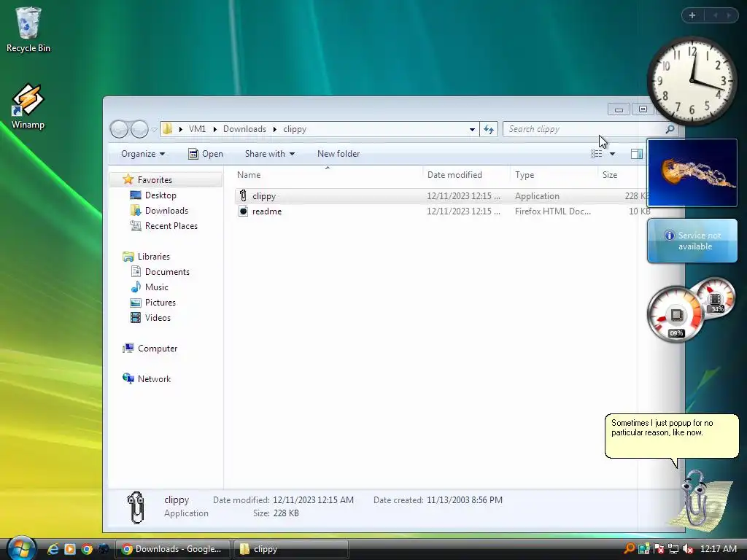The image size is (747, 560).
Task: Launch Windows Media Player from quick launch
Action: pyautogui.click(x=70, y=549)
